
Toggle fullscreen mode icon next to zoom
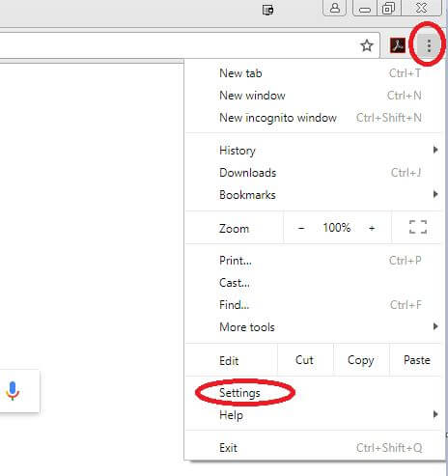418,227
